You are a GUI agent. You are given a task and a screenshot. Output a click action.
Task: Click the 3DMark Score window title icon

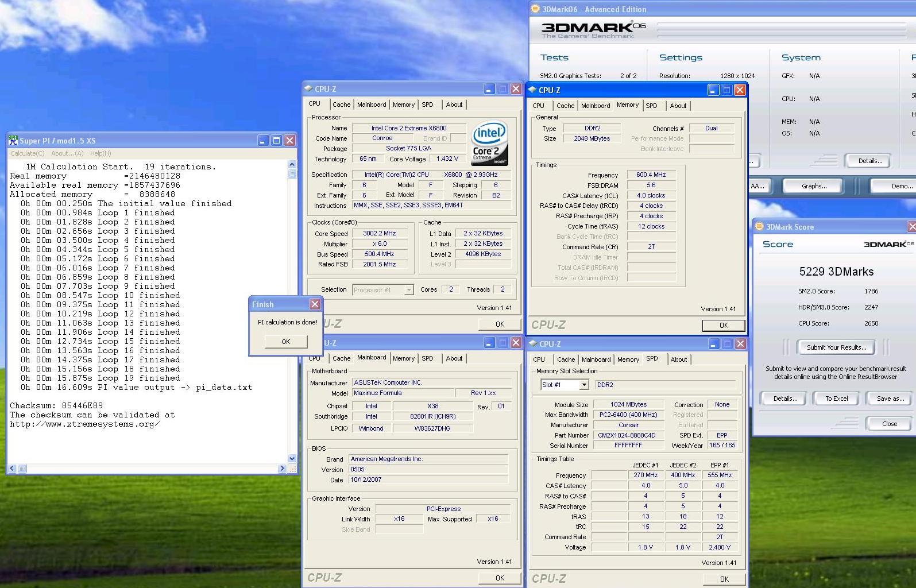click(759, 227)
